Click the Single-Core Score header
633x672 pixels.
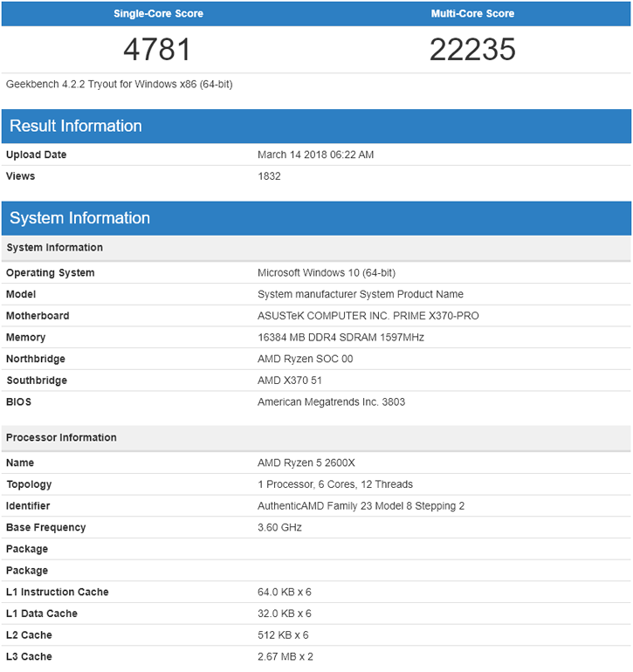(158, 13)
